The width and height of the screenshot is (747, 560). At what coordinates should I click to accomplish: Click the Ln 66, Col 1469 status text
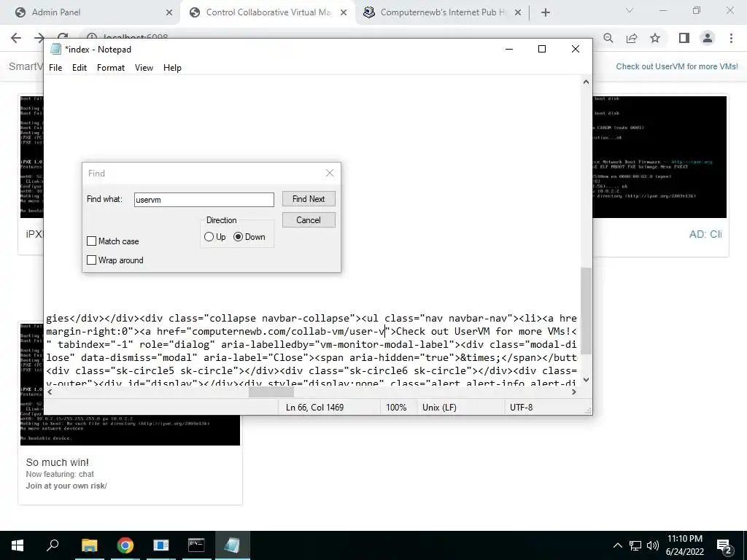click(314, 408)
